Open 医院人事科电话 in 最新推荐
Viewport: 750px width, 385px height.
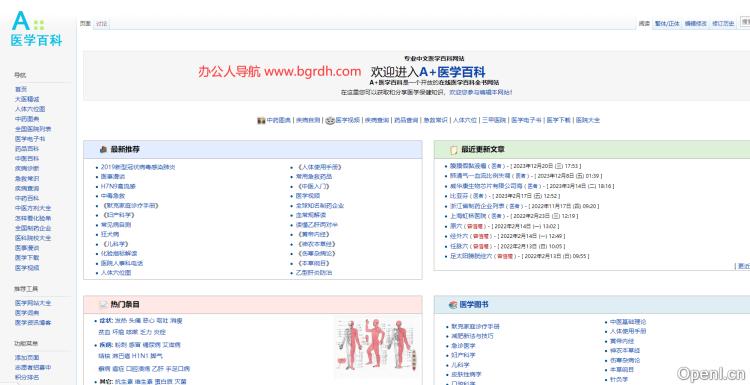coord(122,264)
